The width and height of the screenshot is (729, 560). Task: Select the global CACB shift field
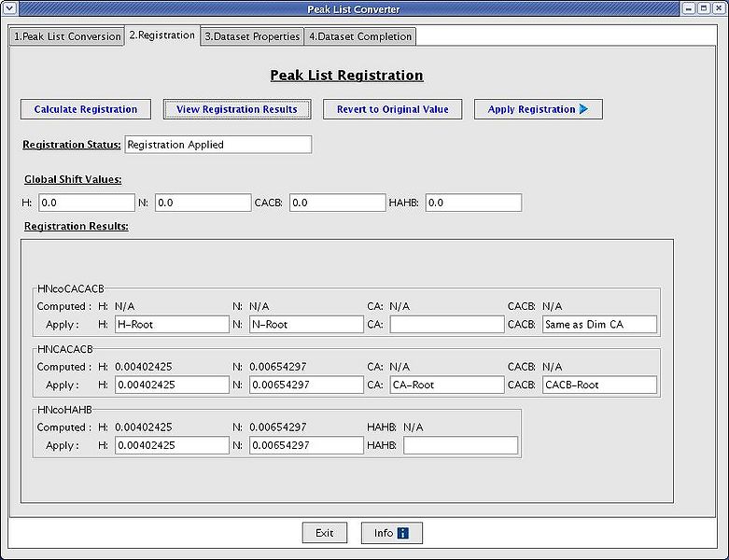[337, 203]
